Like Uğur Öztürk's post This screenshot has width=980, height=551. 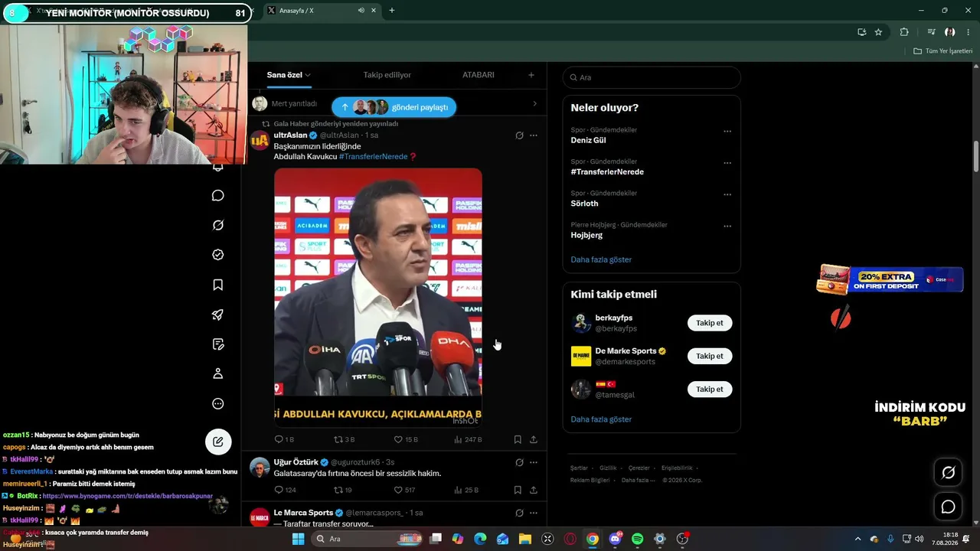[x=404, y=490]
